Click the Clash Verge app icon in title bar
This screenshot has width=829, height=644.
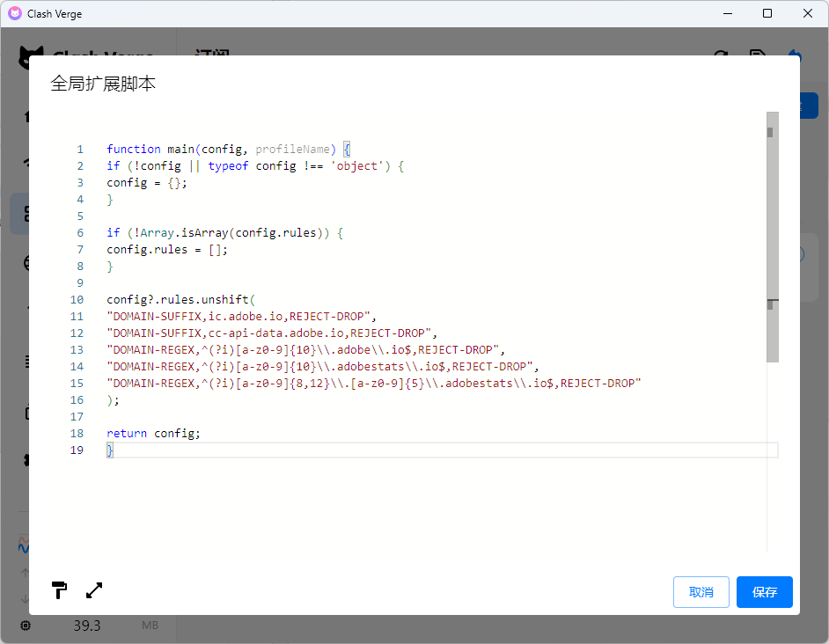pos(15,13)
